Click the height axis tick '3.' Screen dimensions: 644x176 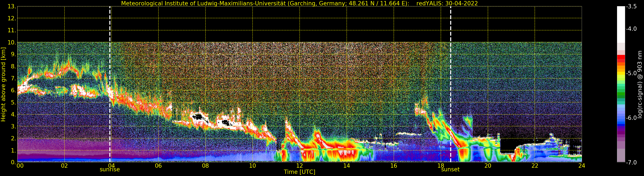tap(13, 126)
